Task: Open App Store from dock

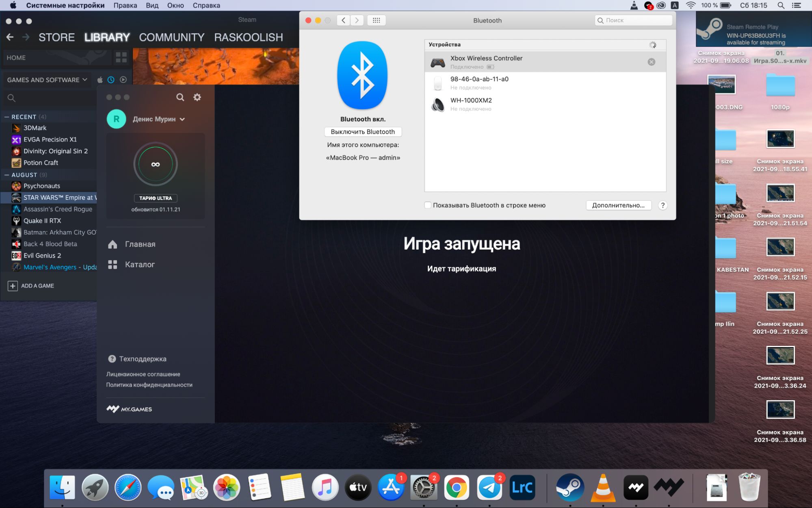Action: 391,487
